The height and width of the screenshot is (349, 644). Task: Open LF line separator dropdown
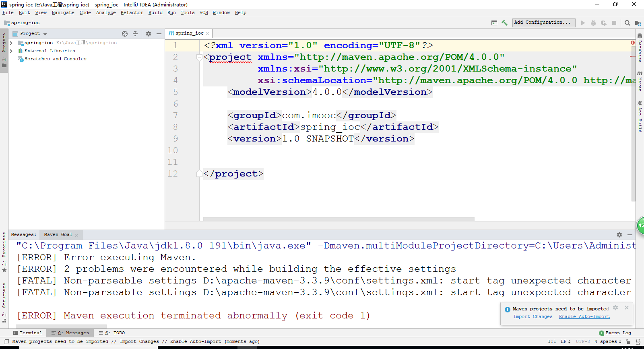(x=566, y=342)
